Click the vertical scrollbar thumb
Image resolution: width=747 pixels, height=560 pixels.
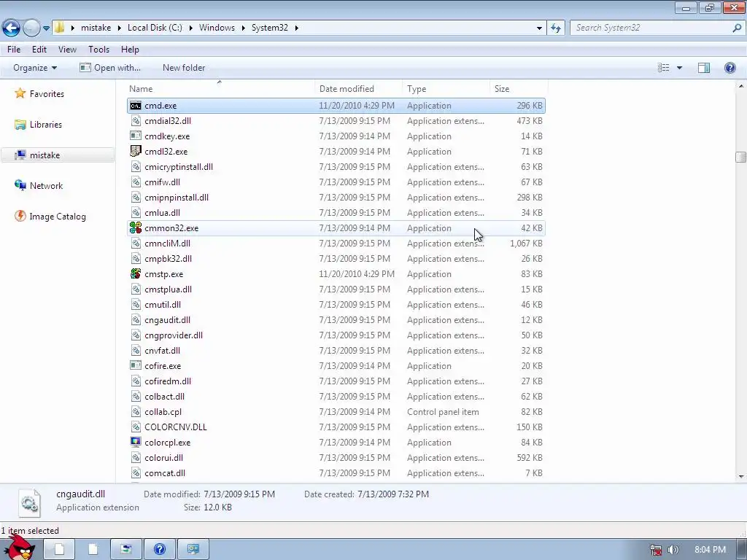click(x=740, y=157)
